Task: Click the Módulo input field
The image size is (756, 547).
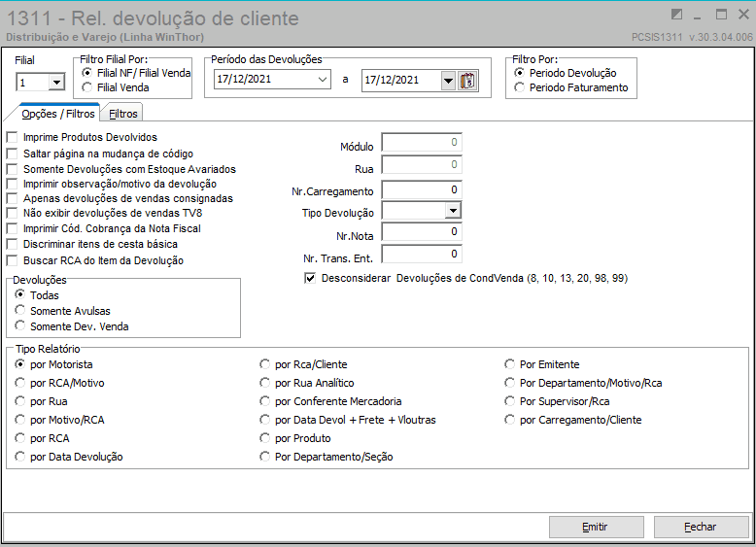Action: (x=422, y=142)
